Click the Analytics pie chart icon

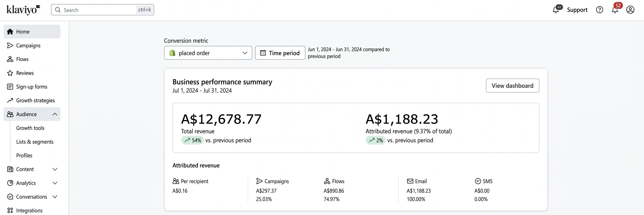click(x=10, y=183)
